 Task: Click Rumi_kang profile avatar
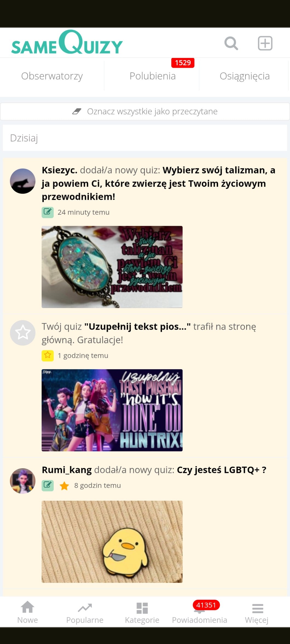pos(23,481)
